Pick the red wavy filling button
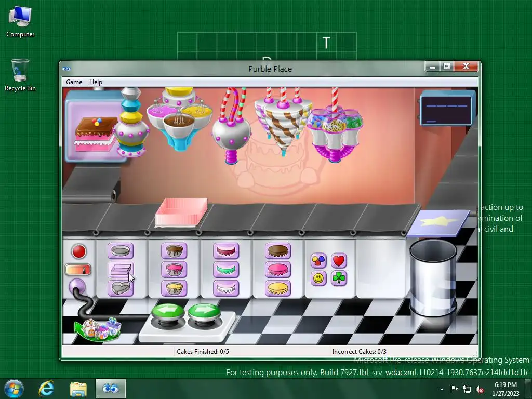This screenshot has height=399, width=532. pos(226,251)
